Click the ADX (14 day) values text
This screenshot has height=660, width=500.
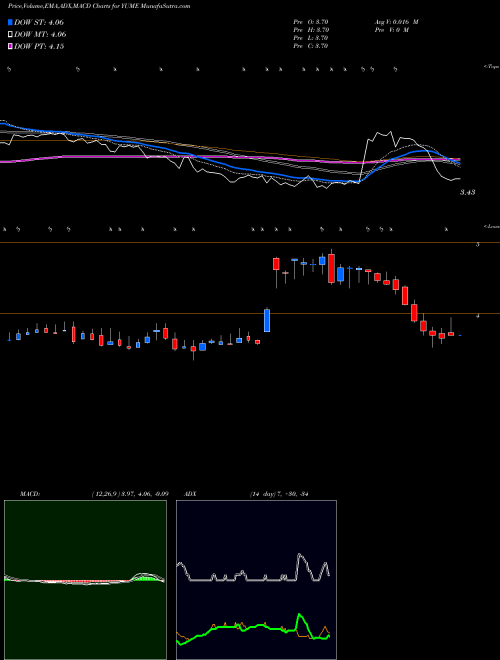tap(279, 494)
